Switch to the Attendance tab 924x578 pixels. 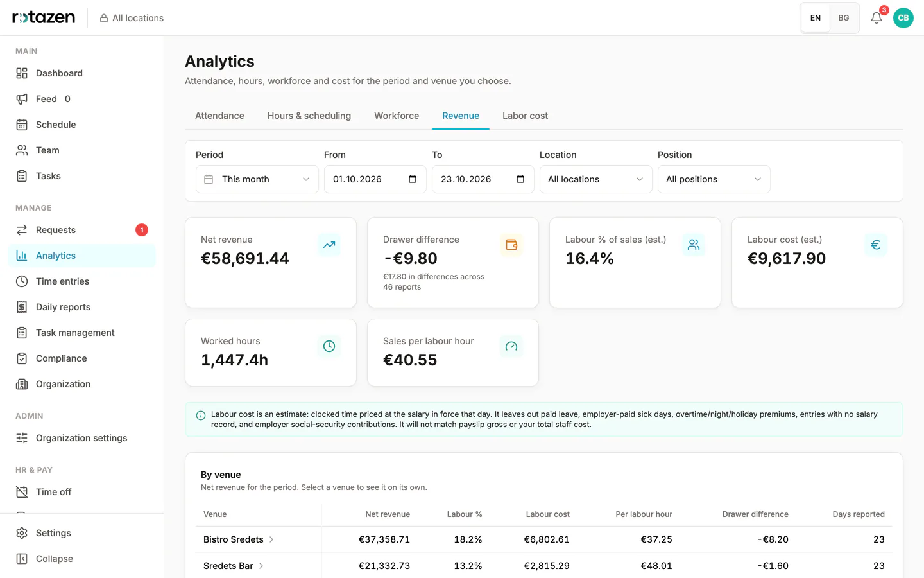click(219, 116)
